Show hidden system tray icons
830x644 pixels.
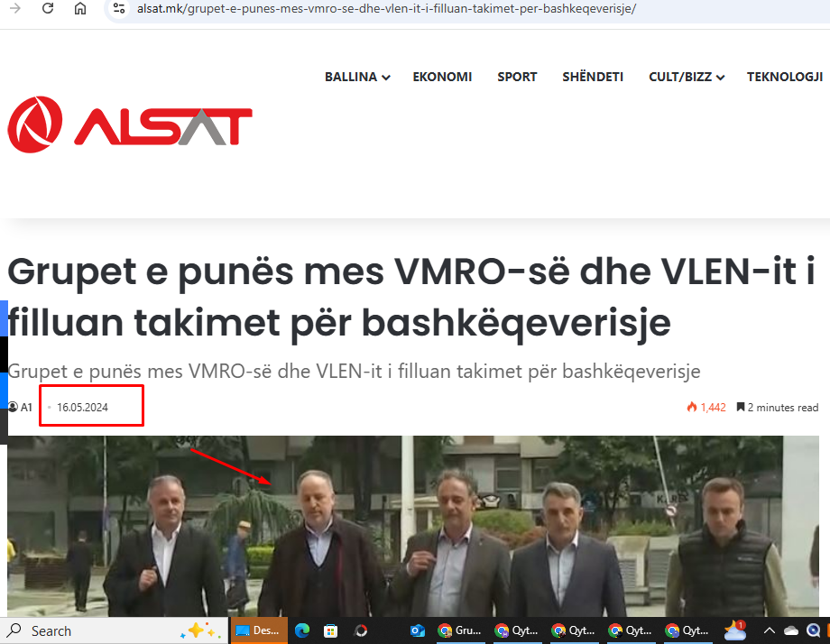(x=770, y=630)
